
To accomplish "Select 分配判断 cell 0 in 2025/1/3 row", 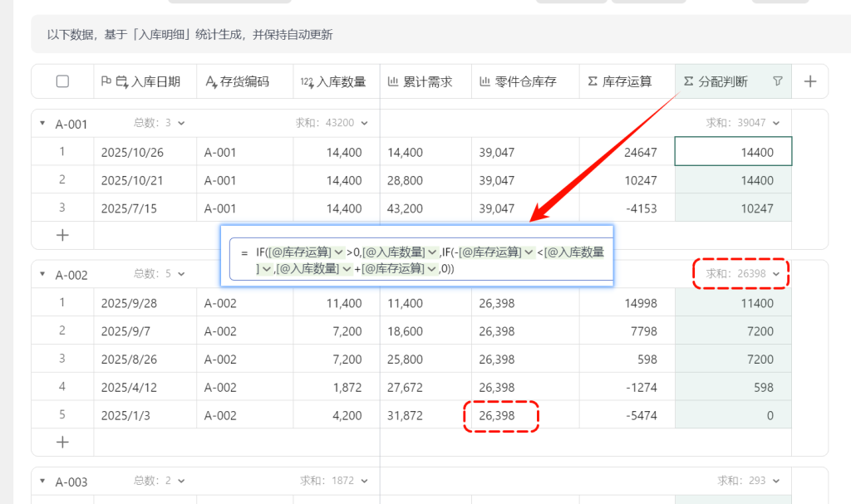I will click(x=733, y=415).
